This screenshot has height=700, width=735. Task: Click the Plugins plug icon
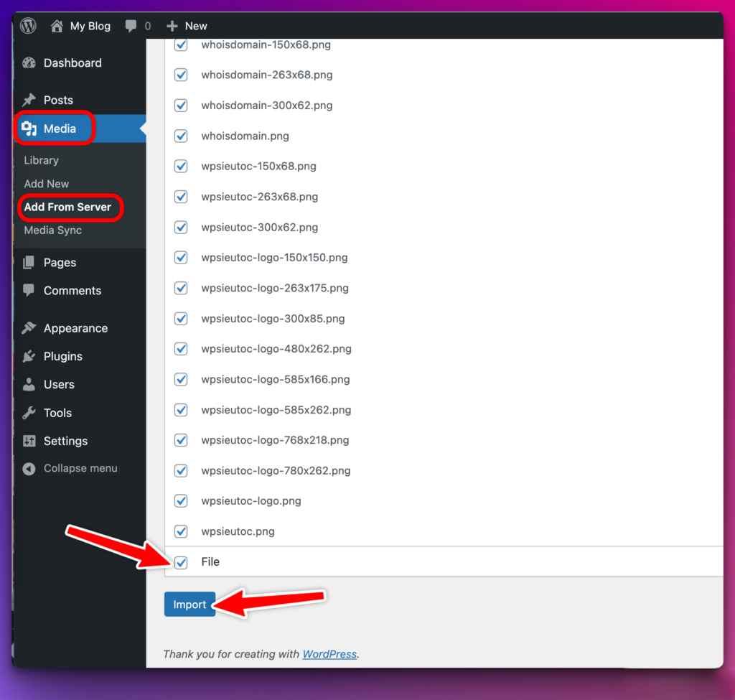[29, 356]
